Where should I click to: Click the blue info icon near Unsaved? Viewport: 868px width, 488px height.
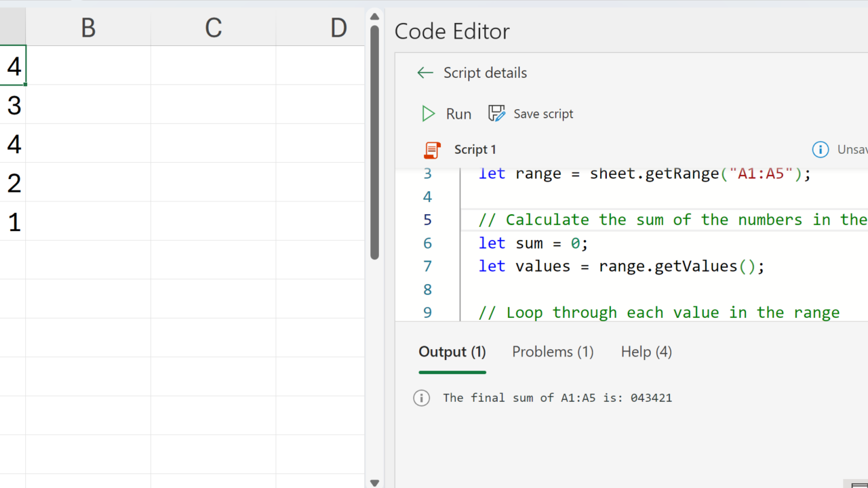click(x=820, y=150)
